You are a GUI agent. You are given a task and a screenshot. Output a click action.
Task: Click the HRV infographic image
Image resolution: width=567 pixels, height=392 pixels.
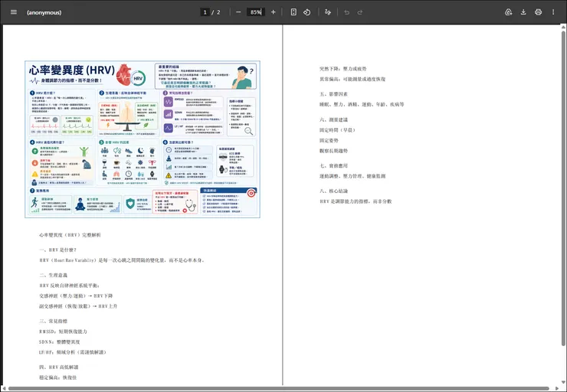click(143, 139)
